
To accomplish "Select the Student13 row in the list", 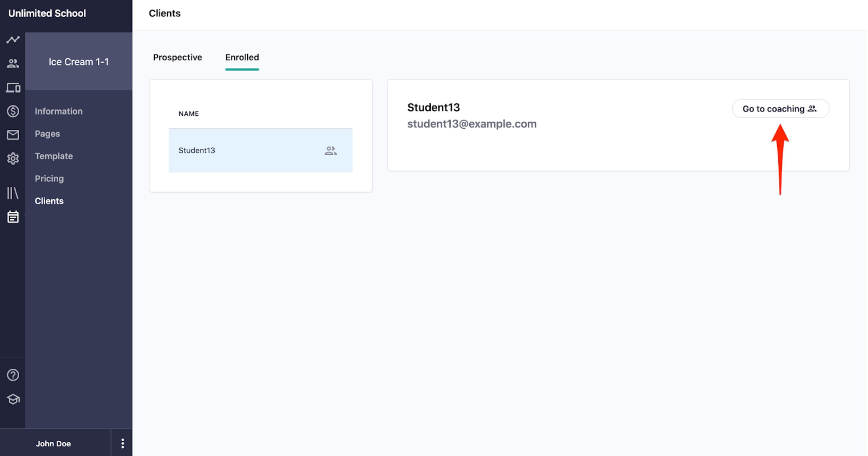I will point(260,150).
